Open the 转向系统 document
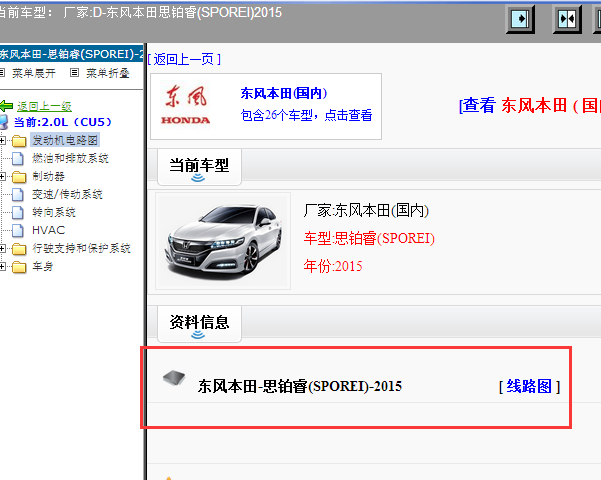This screenshot has height=480, width=601. [x=54, y=212]
